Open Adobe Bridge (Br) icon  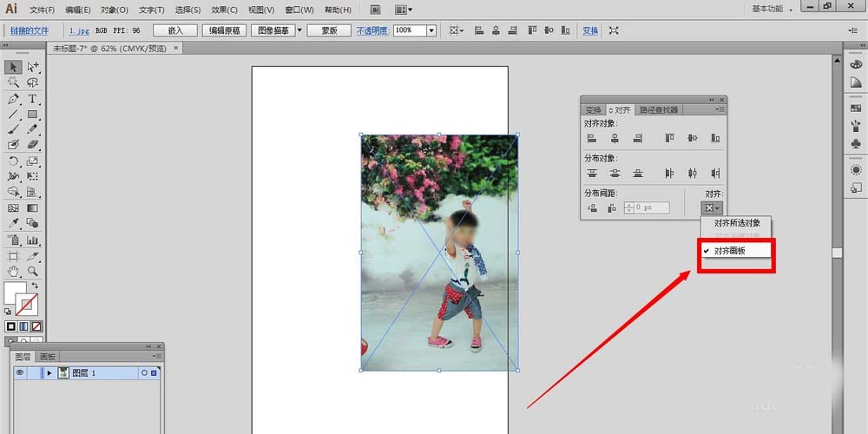[x=376, y=10]
